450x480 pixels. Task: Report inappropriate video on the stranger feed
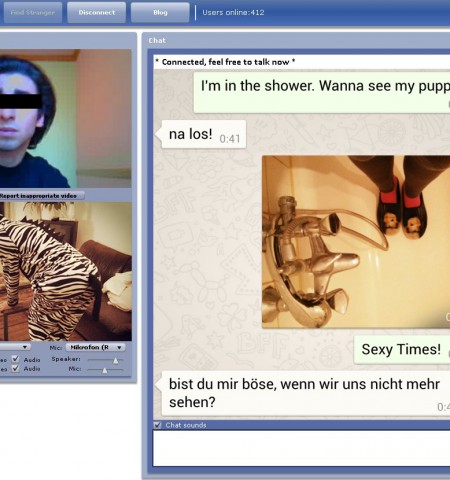pyautogui.click(x=40, y=196)
